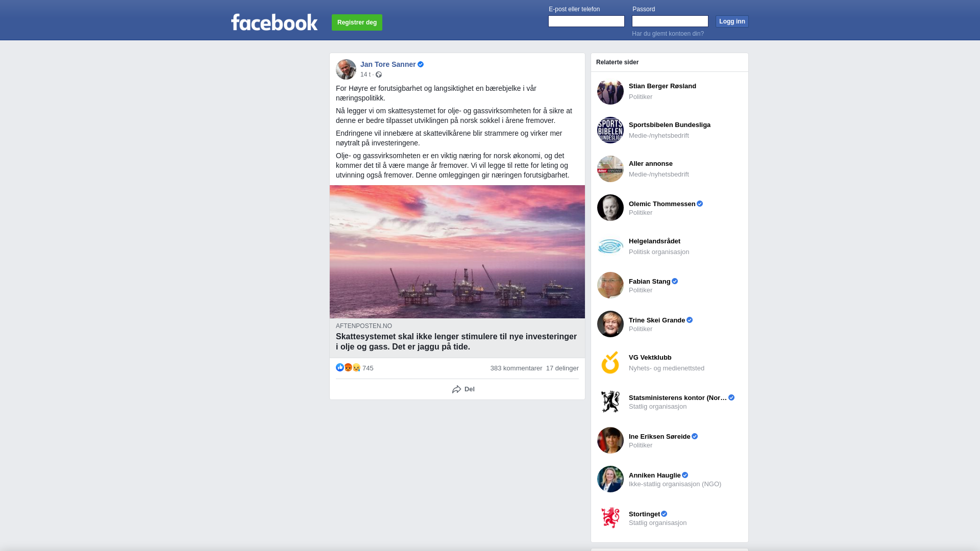980x551 pixels.
Task: Click the like reaction icon under the post
Action: click(x=340, y=367)
